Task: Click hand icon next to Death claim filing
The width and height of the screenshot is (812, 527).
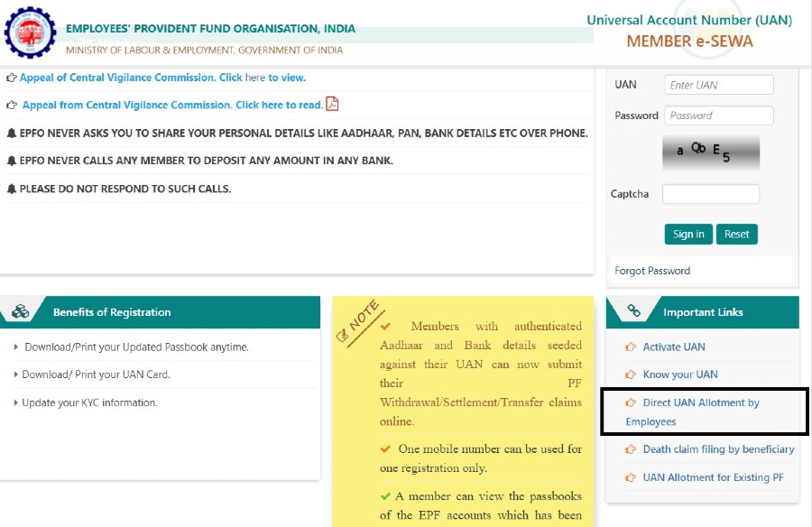Action: click(x=631, y=449)
